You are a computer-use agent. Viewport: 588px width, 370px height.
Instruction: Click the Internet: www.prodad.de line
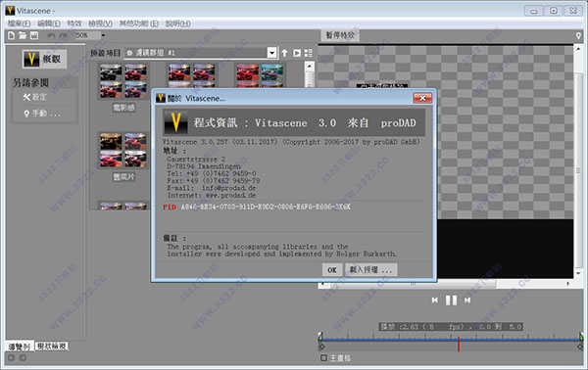(212, 195)
